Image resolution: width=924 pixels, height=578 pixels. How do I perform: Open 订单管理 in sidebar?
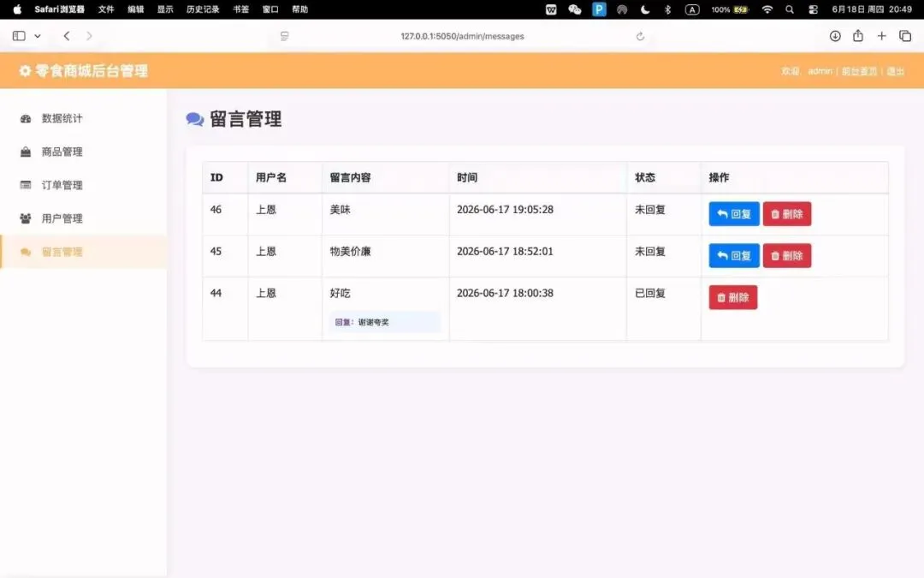[x=83, y=185]
